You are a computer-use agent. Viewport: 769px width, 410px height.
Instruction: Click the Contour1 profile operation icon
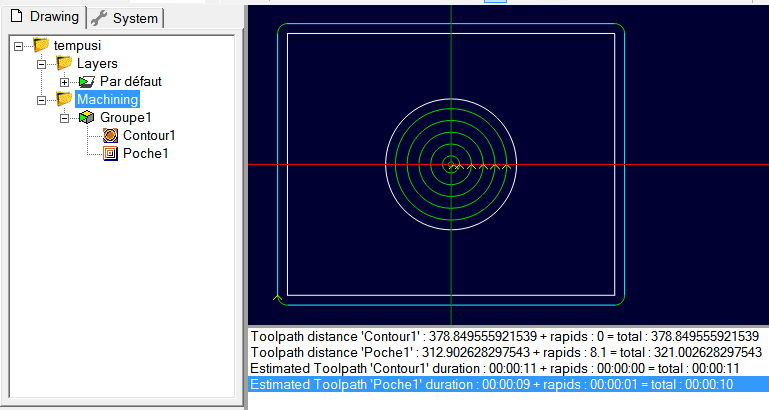pyautogui.click(x=110, y=135)
